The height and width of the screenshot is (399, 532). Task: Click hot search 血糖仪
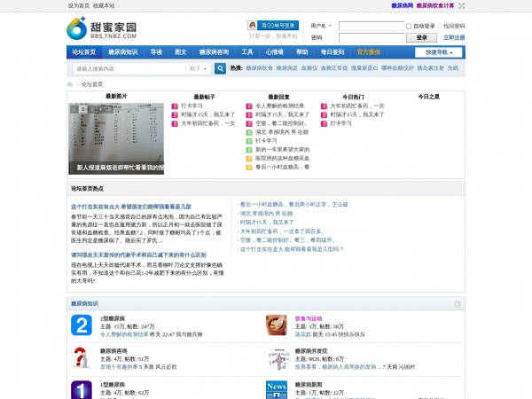[309, 68]
